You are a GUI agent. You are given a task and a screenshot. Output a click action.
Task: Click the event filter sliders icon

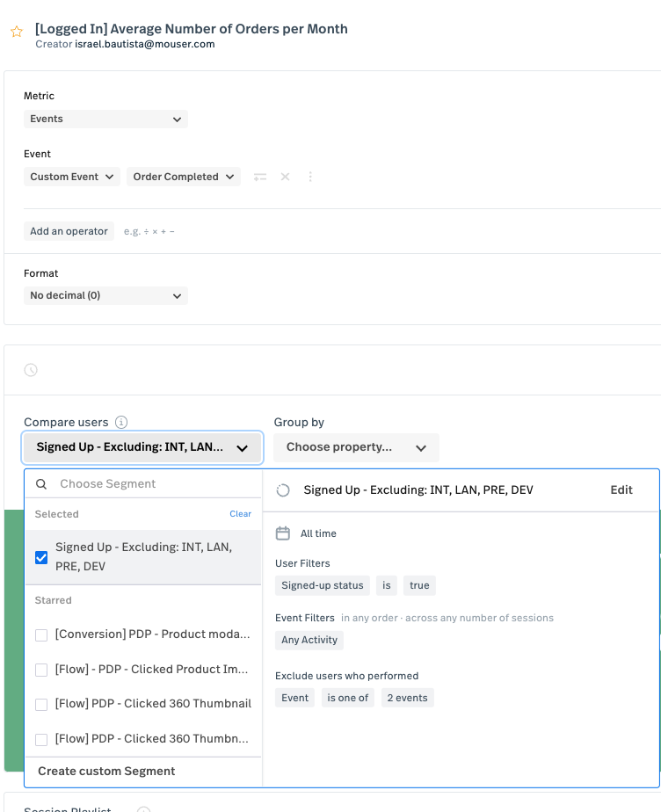point(259,177)
